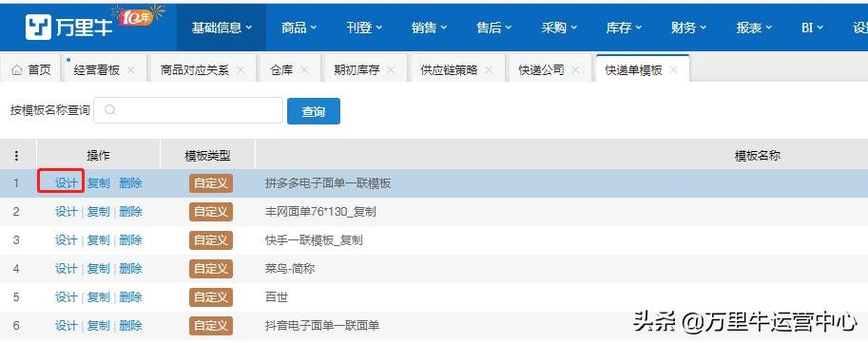Select template name 快手一联模板_复制
The image size is (868, 343).
[x=314, y=240]
